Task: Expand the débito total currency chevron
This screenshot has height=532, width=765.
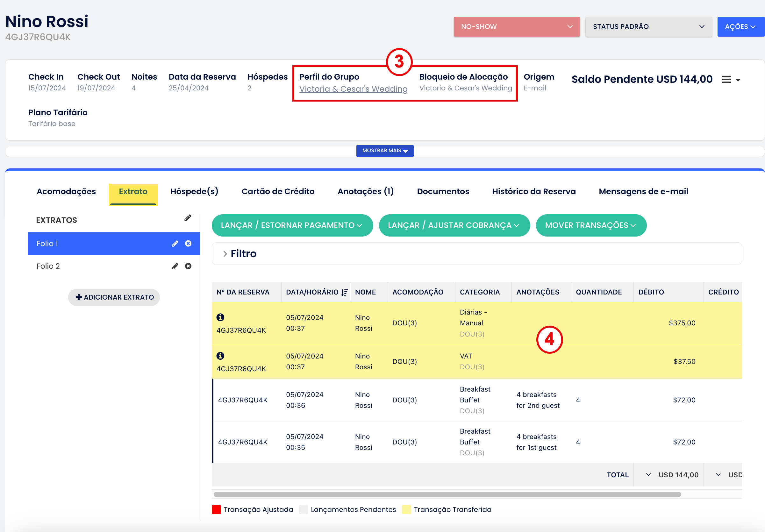Action: [648, 475]
